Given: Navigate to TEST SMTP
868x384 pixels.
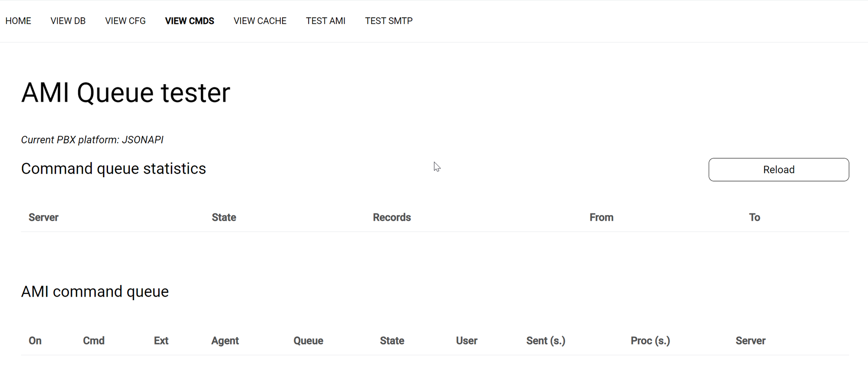Looking at the screenshot, I should tap(388, 21).
